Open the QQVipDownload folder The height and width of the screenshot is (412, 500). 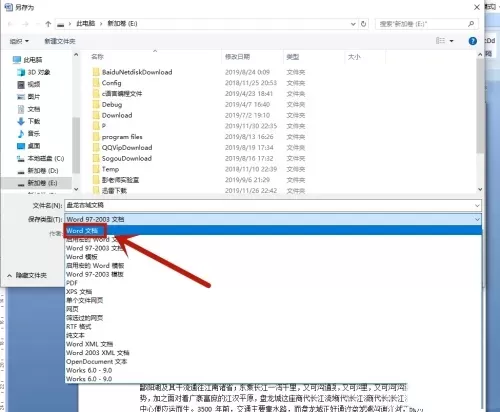point(122,147)
